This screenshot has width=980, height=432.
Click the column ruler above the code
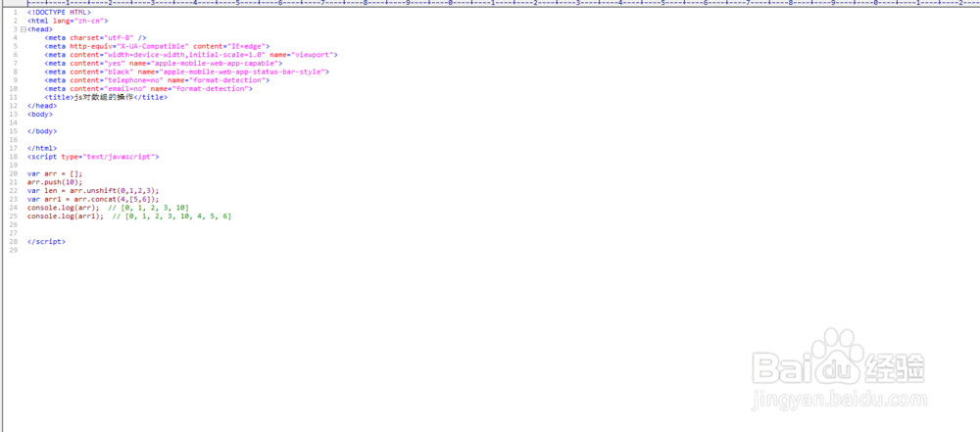coord(503,3)
